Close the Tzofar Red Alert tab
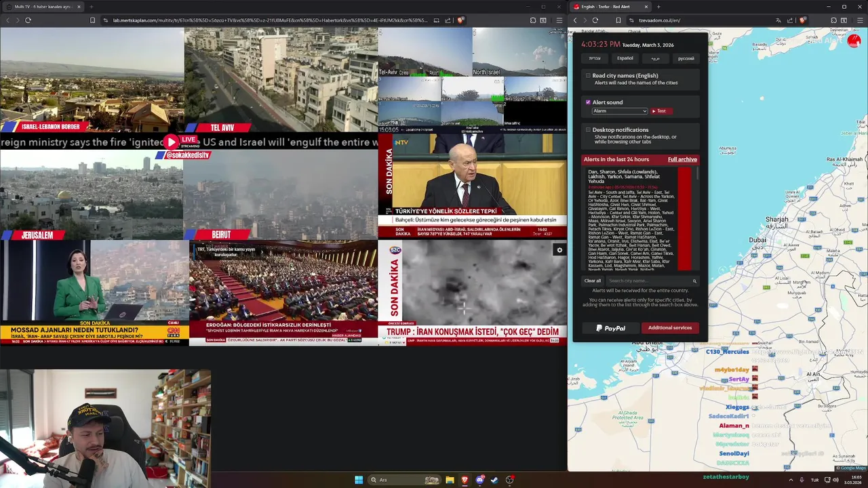Screen dimensions: 868x488 (x=646, y=7)
